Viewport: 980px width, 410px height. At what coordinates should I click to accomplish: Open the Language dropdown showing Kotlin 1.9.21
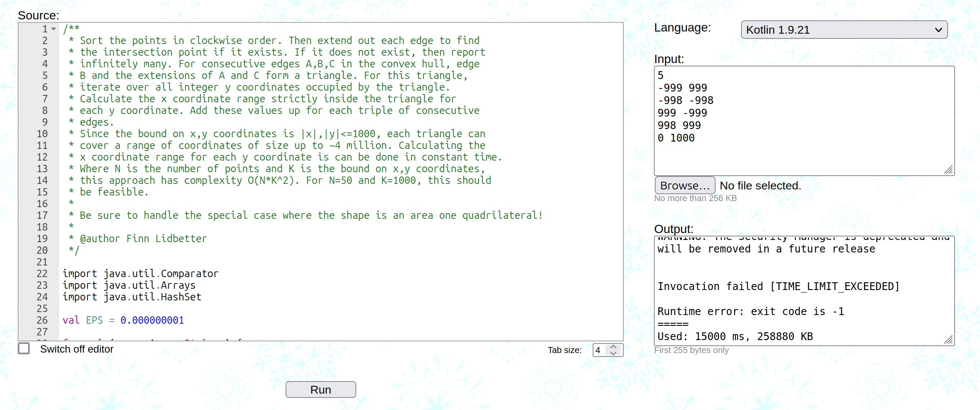pos(844,30)
